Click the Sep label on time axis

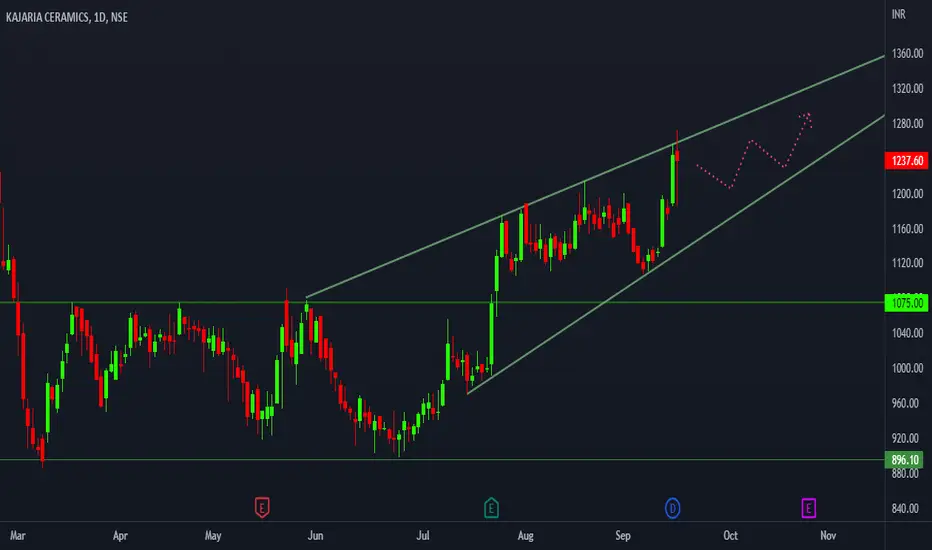pyautogui.click(x=622, y=536)
